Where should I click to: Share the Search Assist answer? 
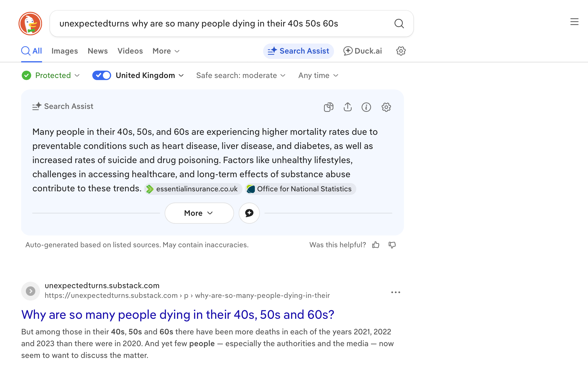348,107
